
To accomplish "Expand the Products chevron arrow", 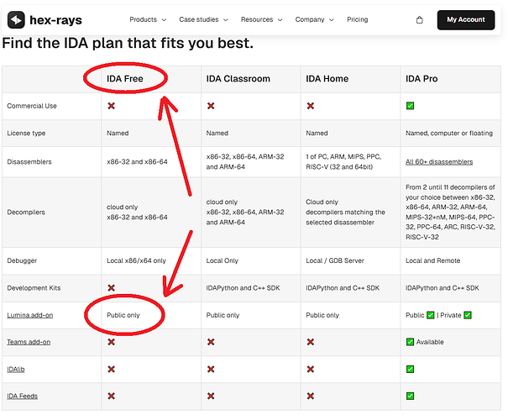I will coord(164,20).
